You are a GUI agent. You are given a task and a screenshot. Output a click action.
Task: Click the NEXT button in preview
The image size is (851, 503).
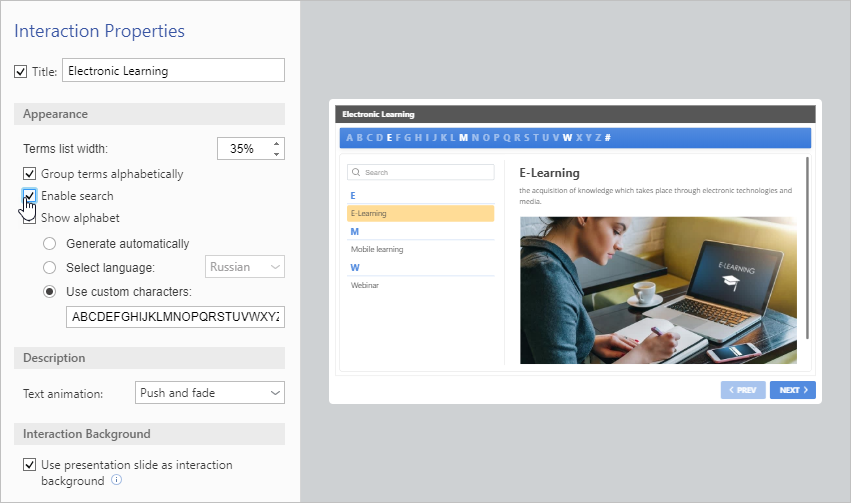[x=792, y=389]
